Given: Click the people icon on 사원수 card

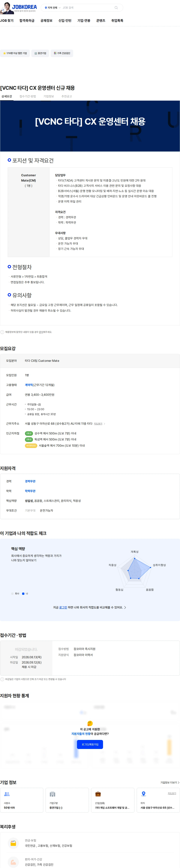Looking at the screenshot, I should (7, 794).
